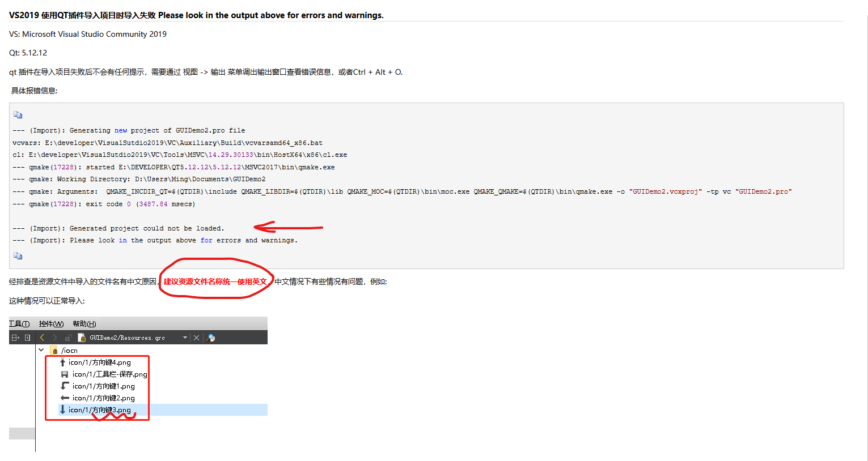
Task: Click the up-arrow icon of 方向键4.png
Action: click(62, 362)
